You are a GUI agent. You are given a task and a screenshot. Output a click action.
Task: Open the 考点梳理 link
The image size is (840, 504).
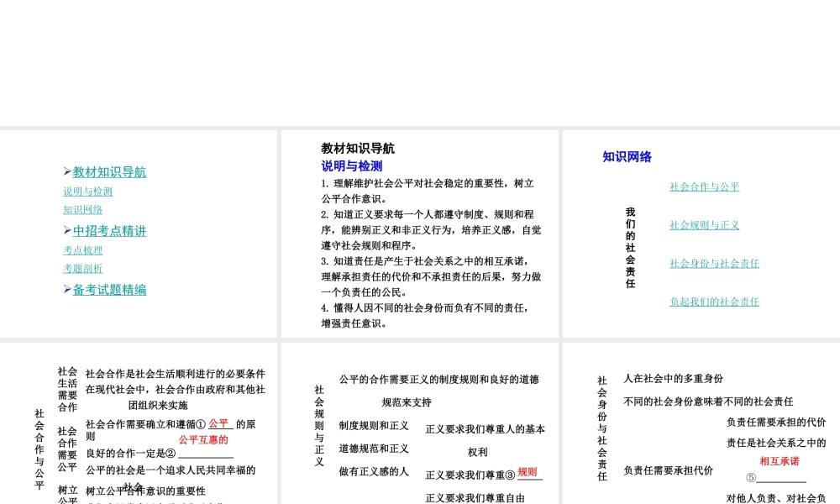(83, 250)
